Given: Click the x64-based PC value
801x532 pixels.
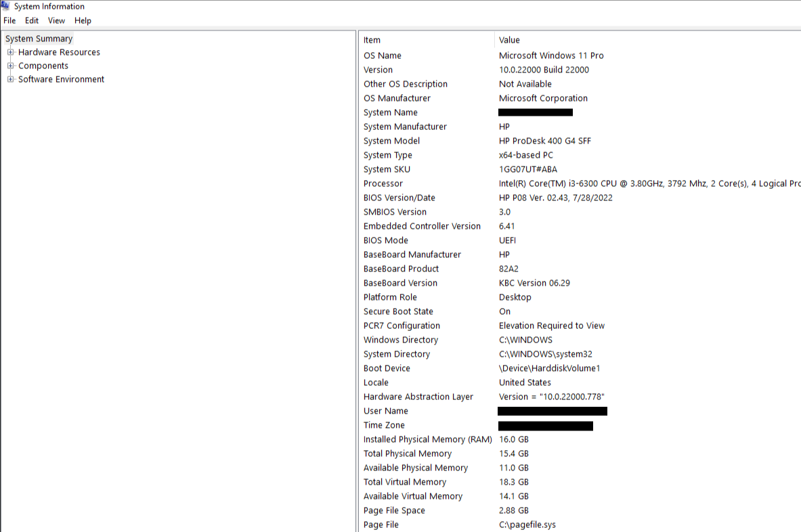Looking at the screenshot, I should 526,155.
